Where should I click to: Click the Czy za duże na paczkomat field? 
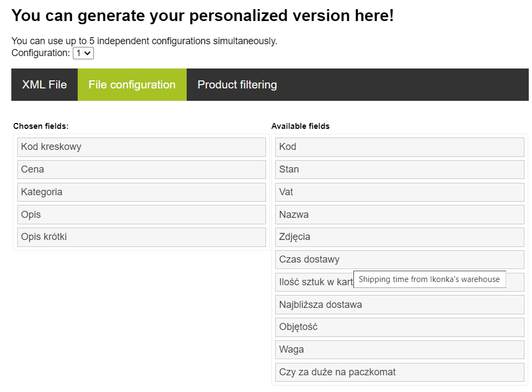pyautogui.click(x=400, y=373)
